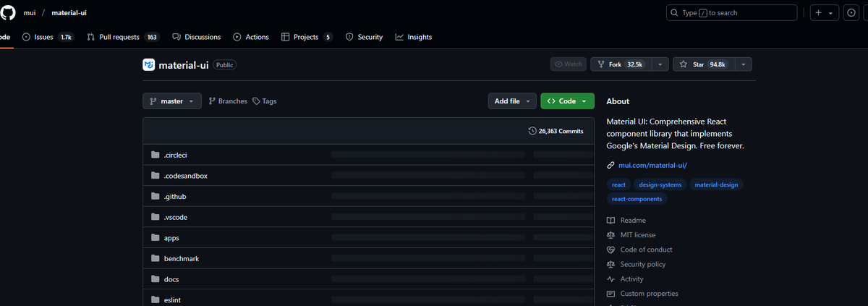Click the Public visibility label
Image resolution: width=868 pixels, height=306 pixels.
coord(224,64)
